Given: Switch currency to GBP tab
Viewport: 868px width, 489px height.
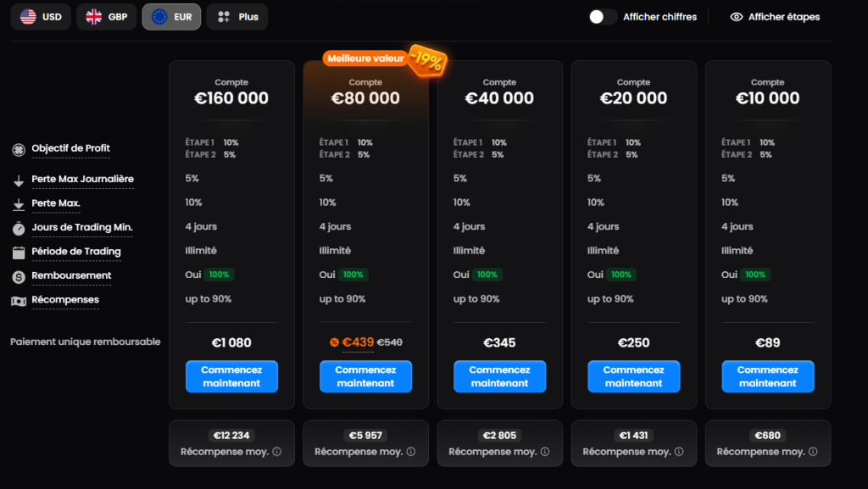Looking at the screenshot, I should [106, 17].
